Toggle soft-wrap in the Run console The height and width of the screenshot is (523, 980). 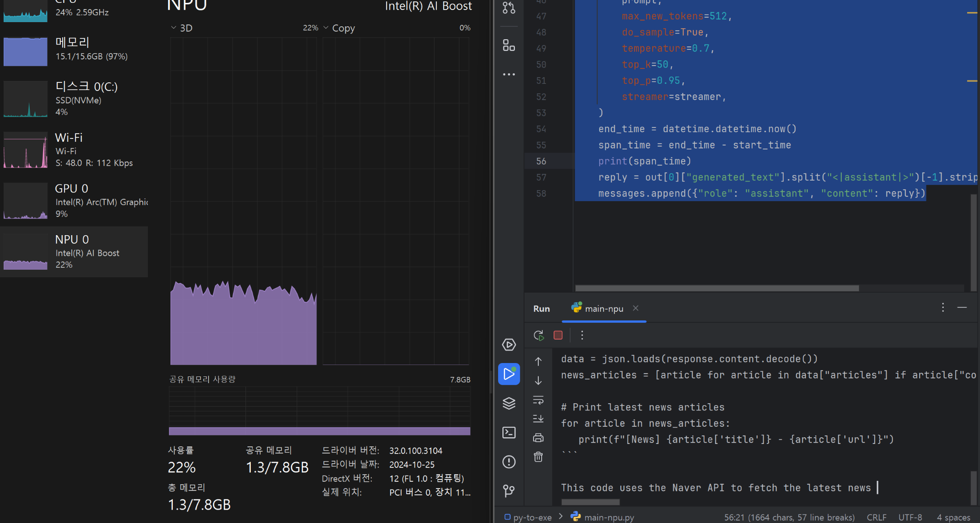pyautogui.click(x=538, y=399)
